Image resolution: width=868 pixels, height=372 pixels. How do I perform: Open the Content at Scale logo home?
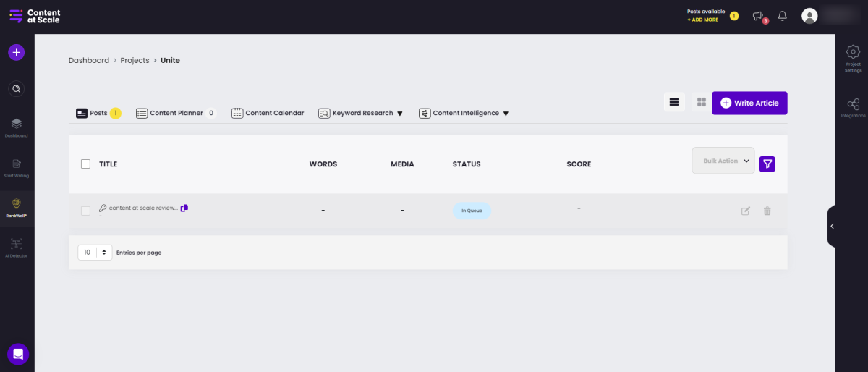(x=35, y=16)
